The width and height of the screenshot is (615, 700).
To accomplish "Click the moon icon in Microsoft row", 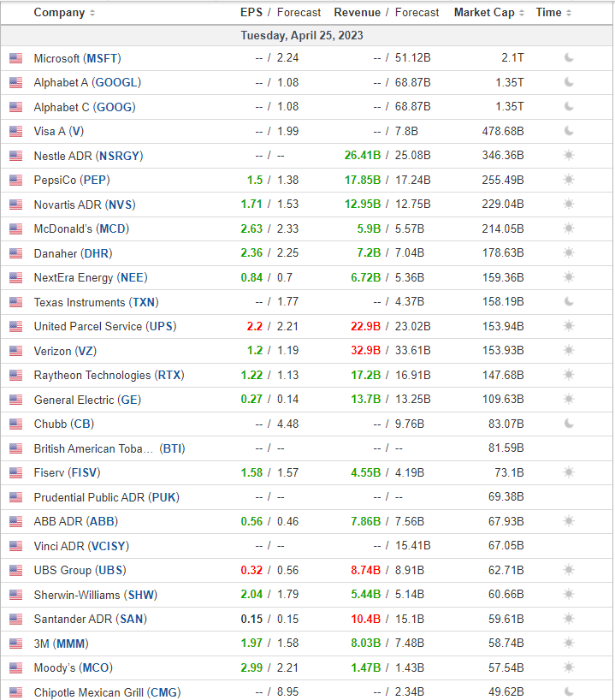I will point(569,58).
